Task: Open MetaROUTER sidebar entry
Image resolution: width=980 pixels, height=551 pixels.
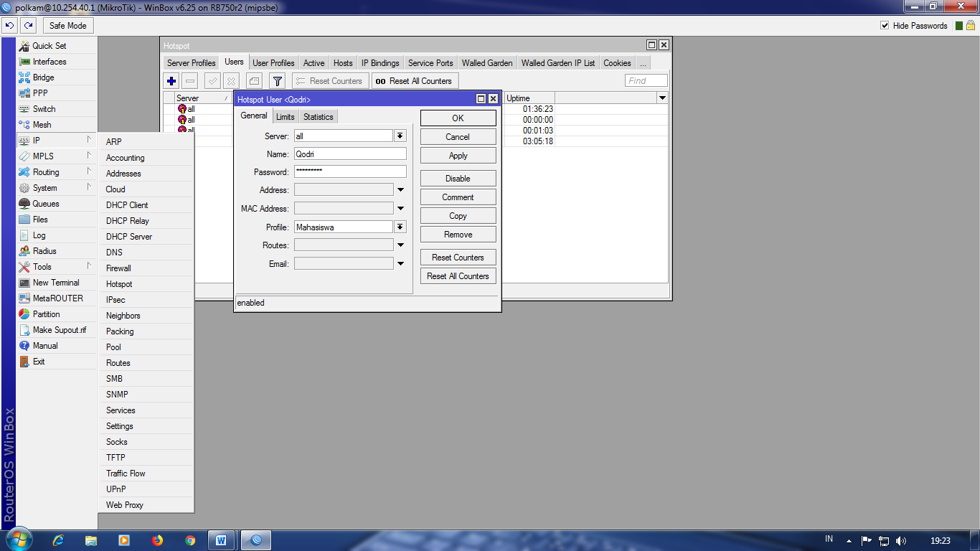Action: click(57, 298)
